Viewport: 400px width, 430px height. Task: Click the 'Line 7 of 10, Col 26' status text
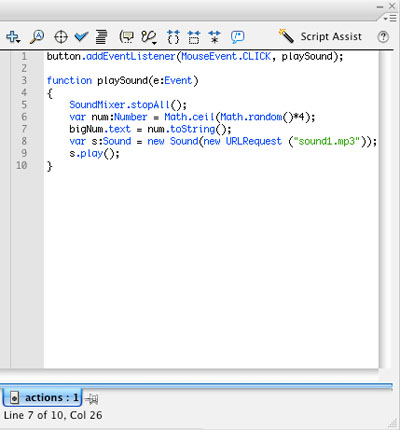click(53, 415)
